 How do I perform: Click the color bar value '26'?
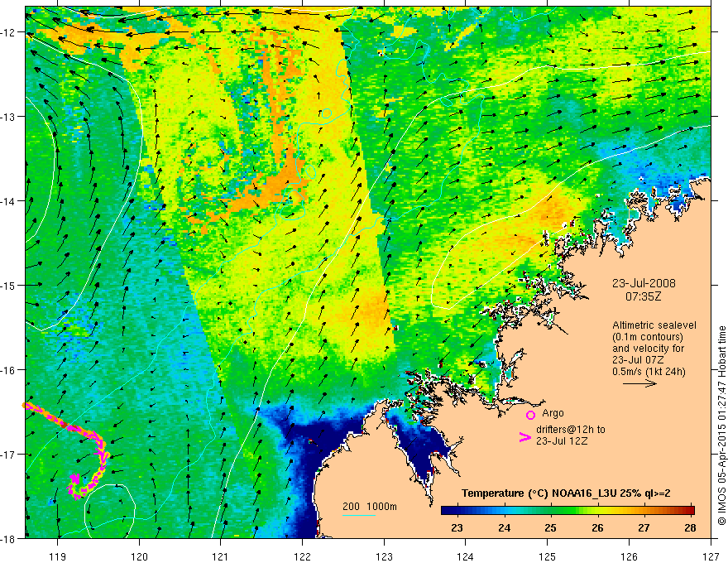[x=597, y=527]
